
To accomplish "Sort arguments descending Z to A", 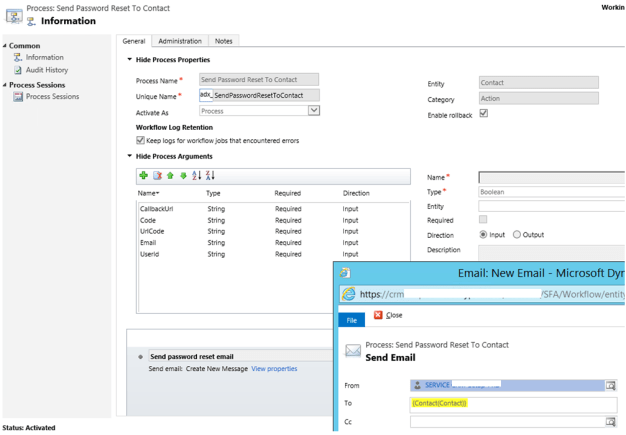I will pos(210,176).
